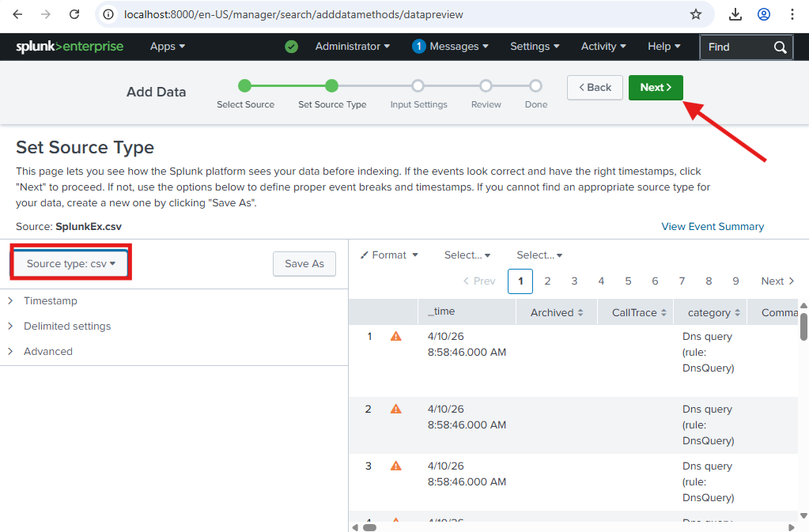
Task: Click the category text of event row 1
Action: point(708,352)
